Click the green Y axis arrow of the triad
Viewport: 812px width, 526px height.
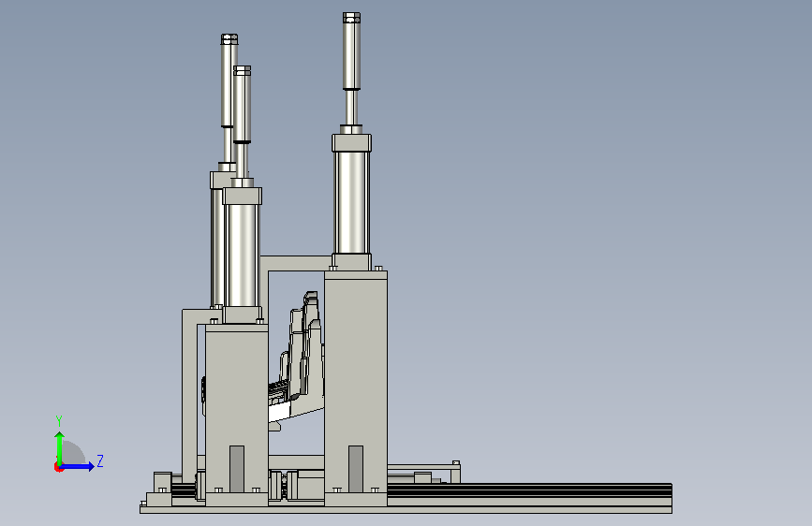tap(60, 447)
